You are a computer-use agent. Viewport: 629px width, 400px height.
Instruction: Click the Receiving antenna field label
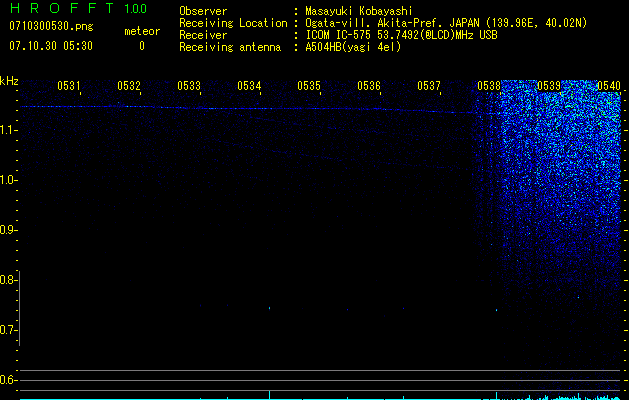click(230, 47)
